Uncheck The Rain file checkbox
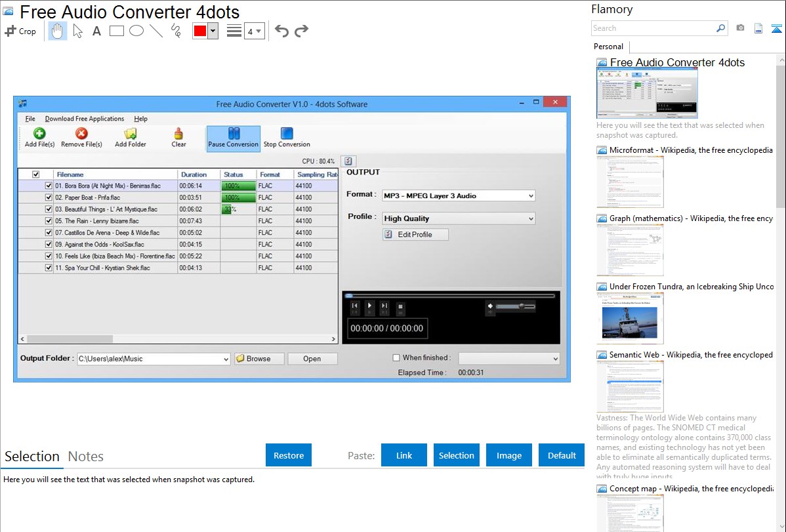This screenshot has width=786, height=532. point(49,220)
